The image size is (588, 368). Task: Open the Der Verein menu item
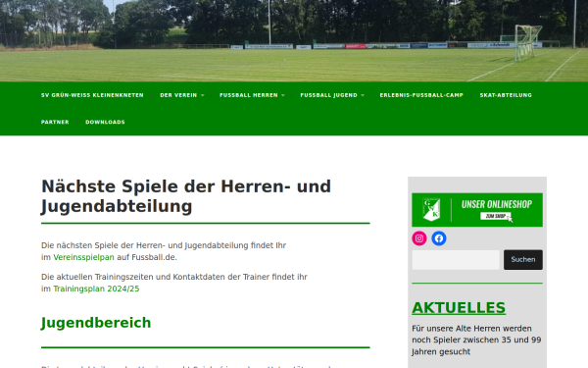[178, 95]
